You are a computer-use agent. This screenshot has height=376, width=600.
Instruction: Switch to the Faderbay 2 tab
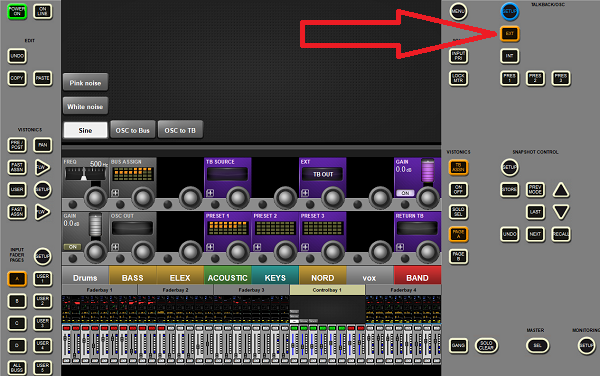tap(175, 290)
